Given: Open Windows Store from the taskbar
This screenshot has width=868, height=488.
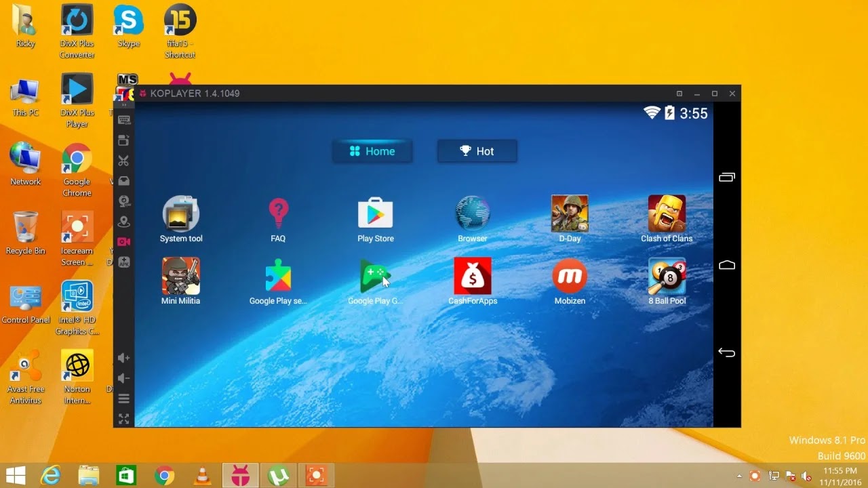Looking at the screenshot, I should 126,476.
